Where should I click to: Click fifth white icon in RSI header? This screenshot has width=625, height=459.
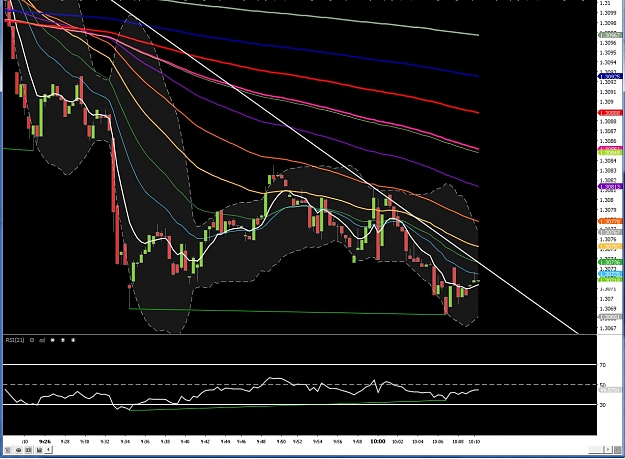click(73, 340)
